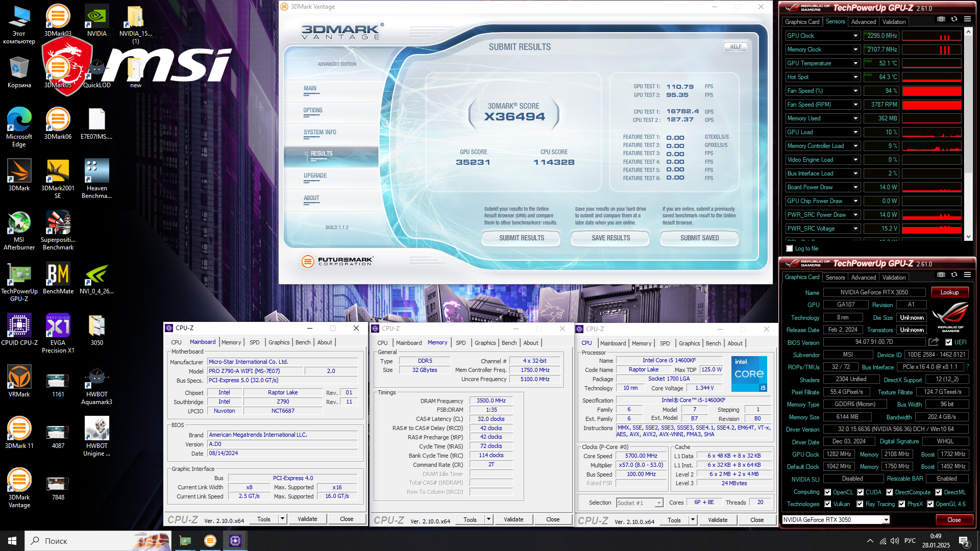Toggle DirectCompute checkbox
980x551 pixels.
click(890, 492)
